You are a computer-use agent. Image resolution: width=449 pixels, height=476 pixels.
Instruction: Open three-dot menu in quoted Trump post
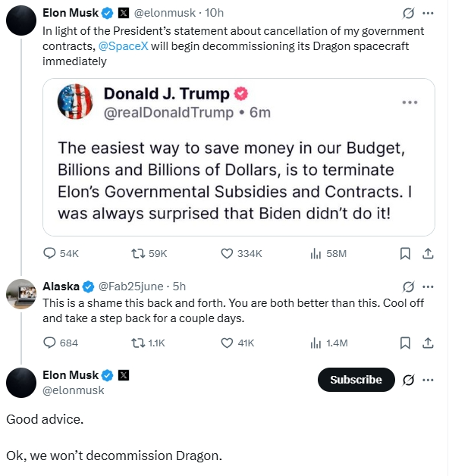coord(410,102)
